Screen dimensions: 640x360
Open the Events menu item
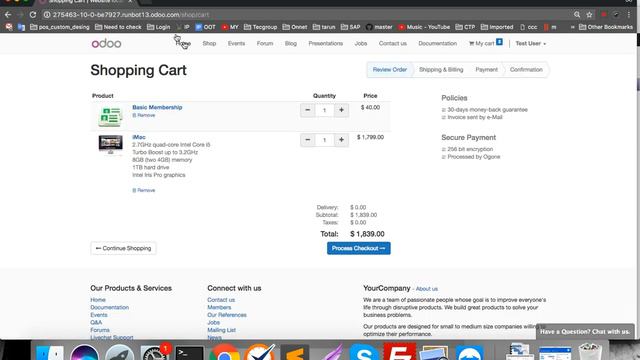point(236,43)
